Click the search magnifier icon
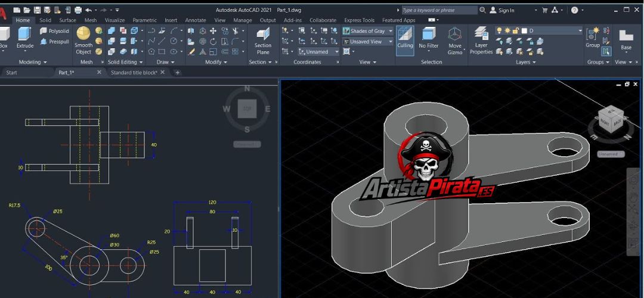This screenshot has height=298, width=644. 482,10
